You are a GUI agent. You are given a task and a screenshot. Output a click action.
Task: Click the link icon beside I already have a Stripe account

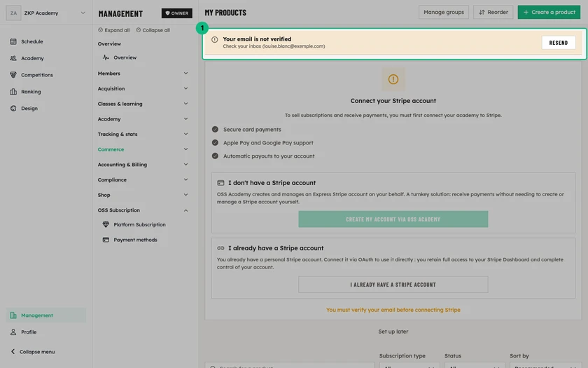[x=220, y=248]
